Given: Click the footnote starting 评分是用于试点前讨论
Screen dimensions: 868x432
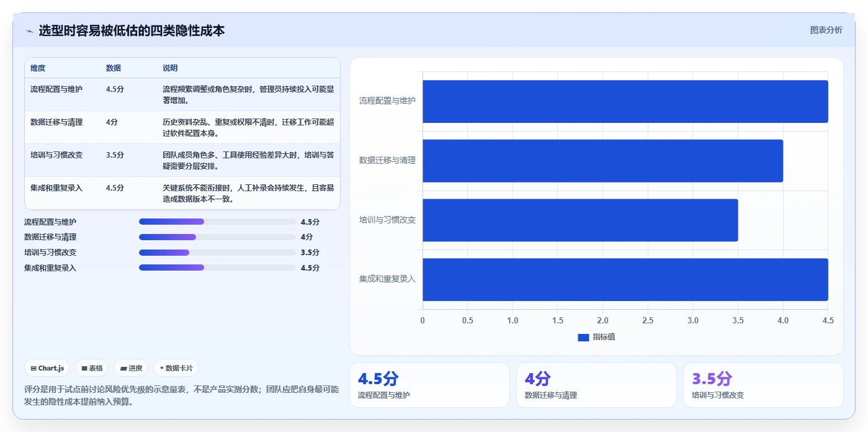Looking at the screenshot, I should pyautogui.click(x=182, y=395).
